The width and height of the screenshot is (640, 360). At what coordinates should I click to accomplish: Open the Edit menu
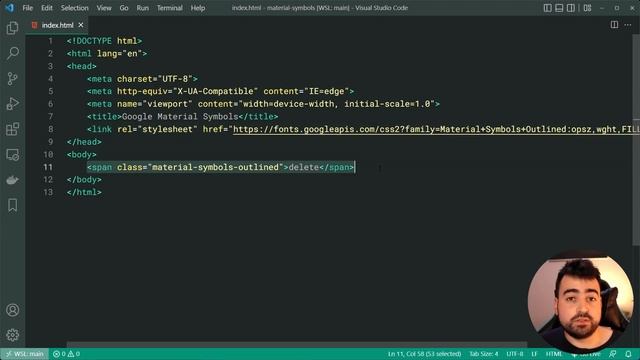pyautogui.click(x=47, y=8)
